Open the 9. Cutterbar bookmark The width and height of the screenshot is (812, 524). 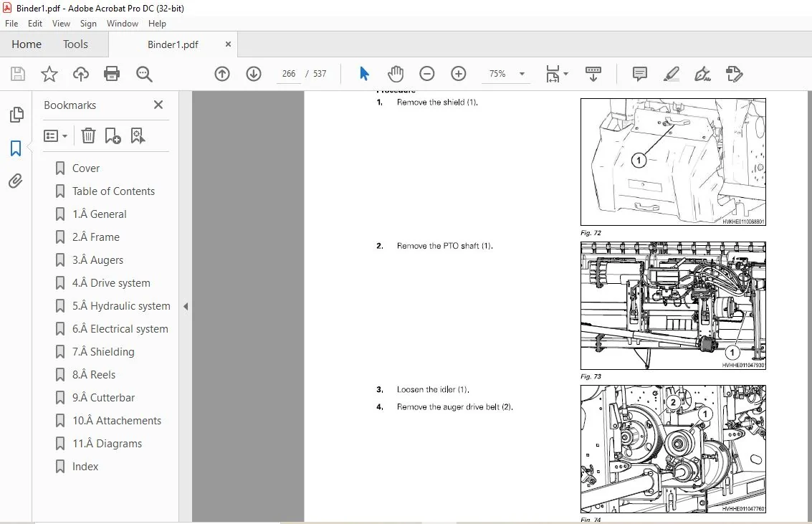104,398
